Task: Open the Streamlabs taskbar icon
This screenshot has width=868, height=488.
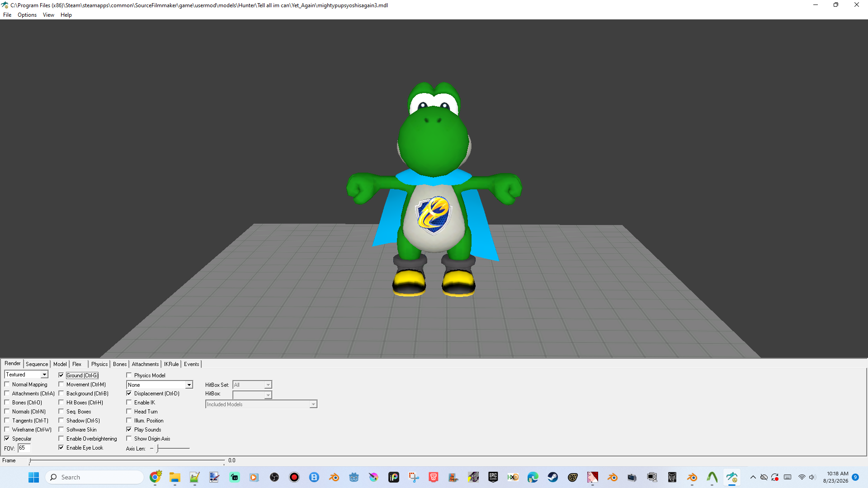Action: pos(235,477)
